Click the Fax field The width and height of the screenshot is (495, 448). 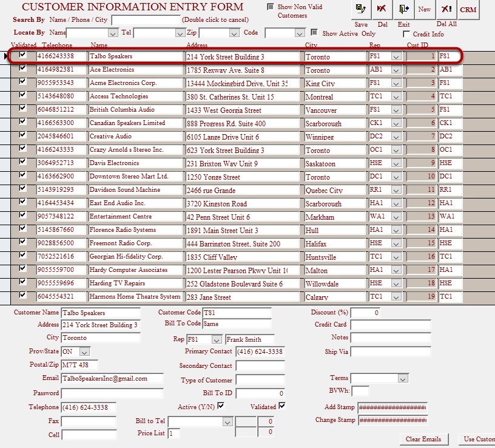89,421
